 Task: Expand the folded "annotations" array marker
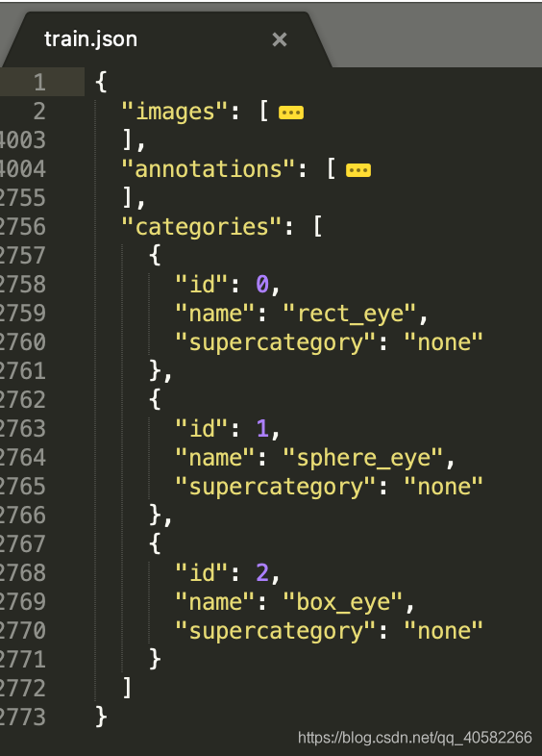358,170
